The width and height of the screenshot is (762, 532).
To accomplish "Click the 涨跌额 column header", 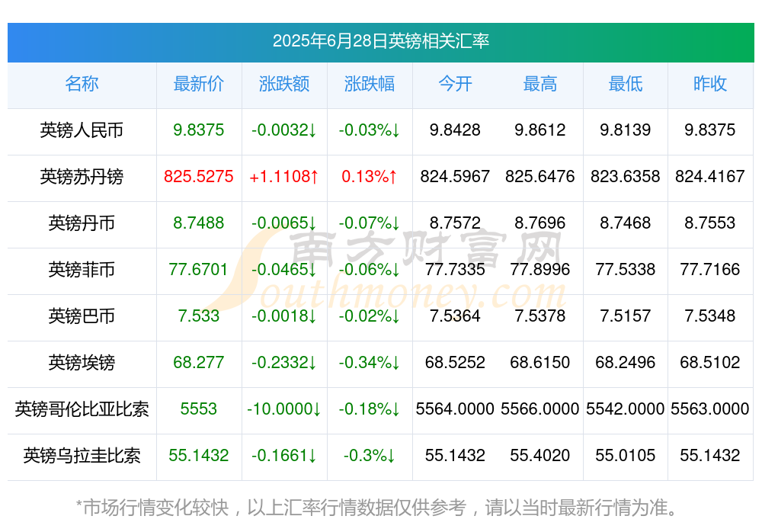I will [x=283, y=85].
